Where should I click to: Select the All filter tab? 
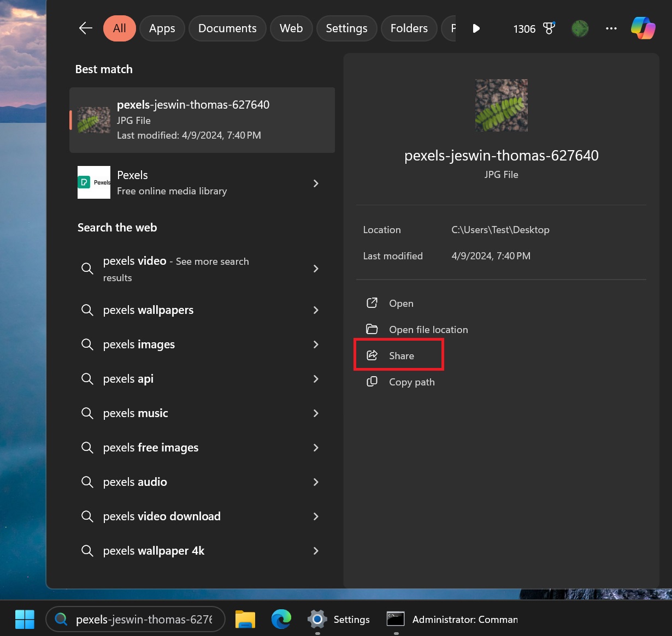pos(119,28)
